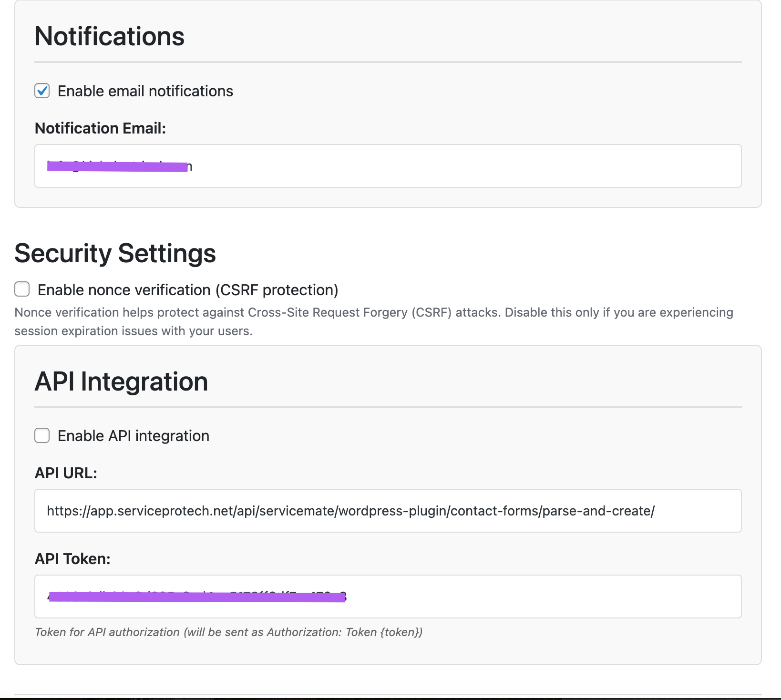Click the "Enable nonce verification (CSRF protection)" label
This screenshot has height=700, width=781.
pos(188,290)
